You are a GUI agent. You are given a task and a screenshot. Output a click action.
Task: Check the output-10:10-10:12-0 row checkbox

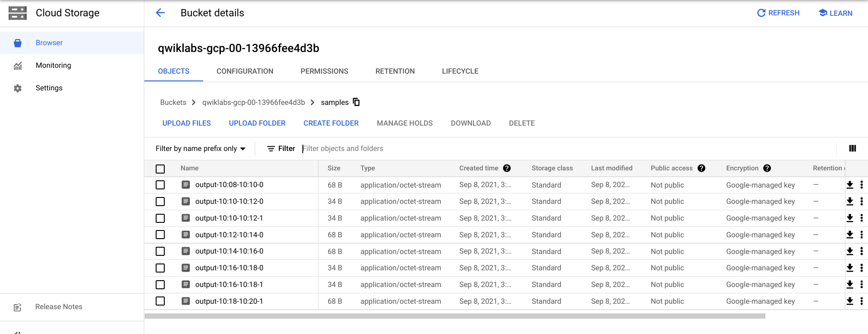pos(160,202)
